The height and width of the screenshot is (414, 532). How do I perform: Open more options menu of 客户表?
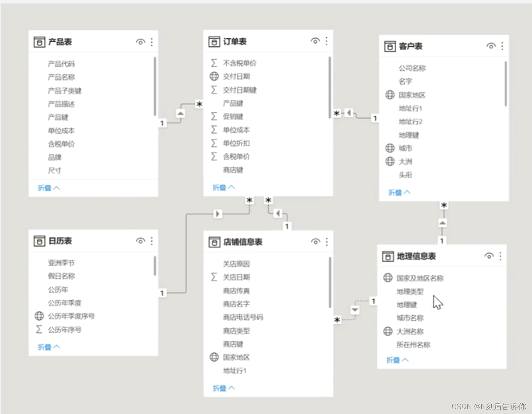click(502, 46)
